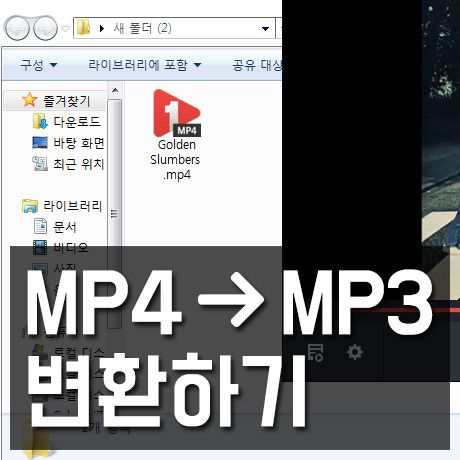Click the 바탕 화면 desktop icon

coord(40,142)
